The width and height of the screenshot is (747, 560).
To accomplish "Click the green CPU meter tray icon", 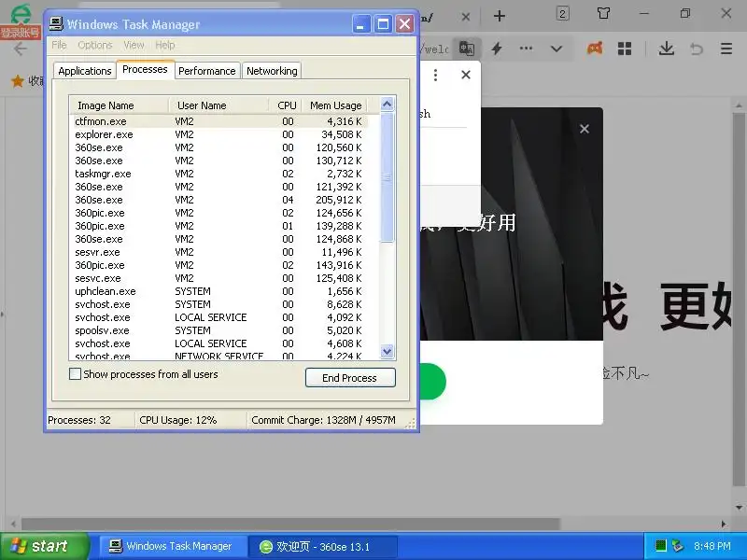I will point(660,546).
